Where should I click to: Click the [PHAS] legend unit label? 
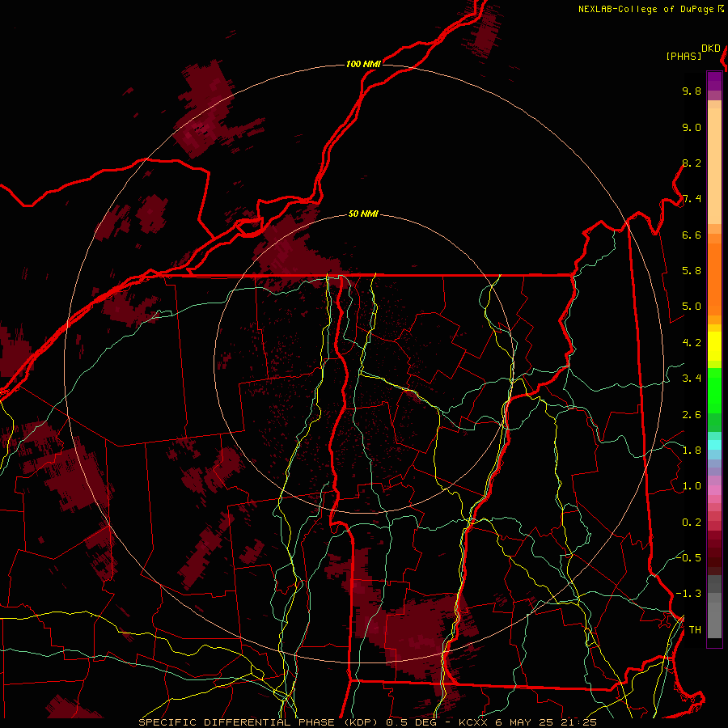684,56
